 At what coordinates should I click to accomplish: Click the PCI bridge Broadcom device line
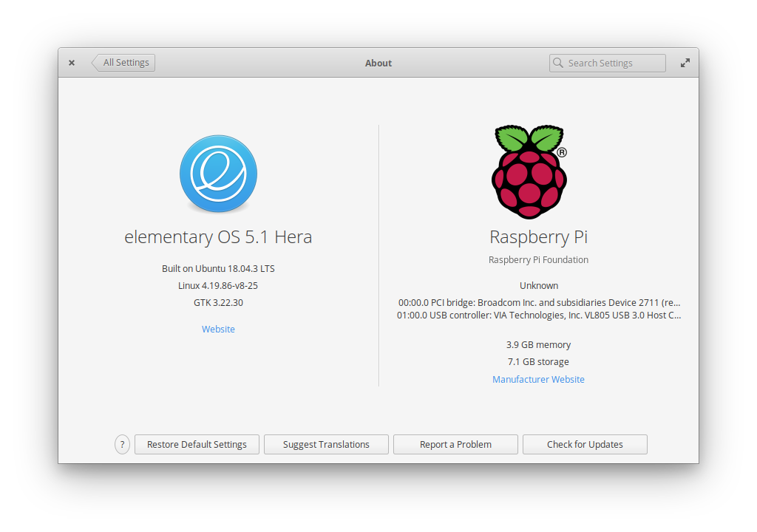(x=539, y=302)
